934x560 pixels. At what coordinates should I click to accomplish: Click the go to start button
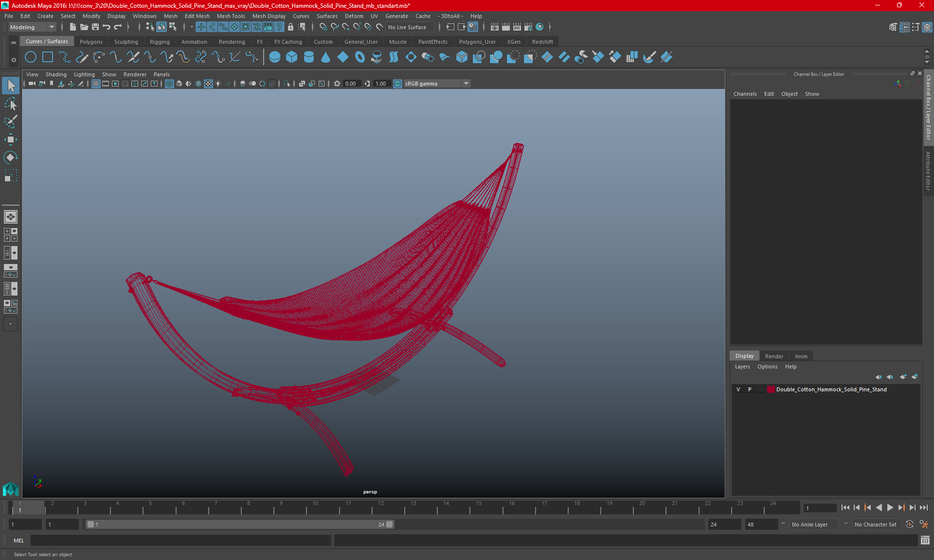click(845, 507)
